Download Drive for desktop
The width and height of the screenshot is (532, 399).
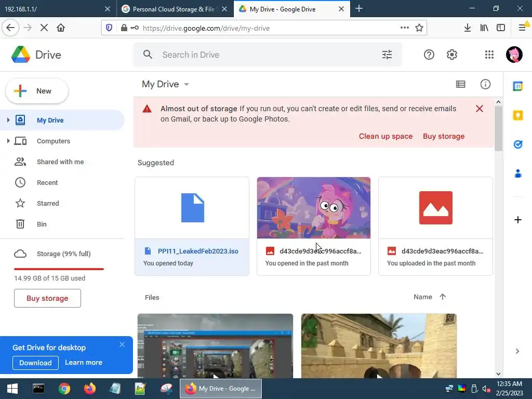(35, 363)
